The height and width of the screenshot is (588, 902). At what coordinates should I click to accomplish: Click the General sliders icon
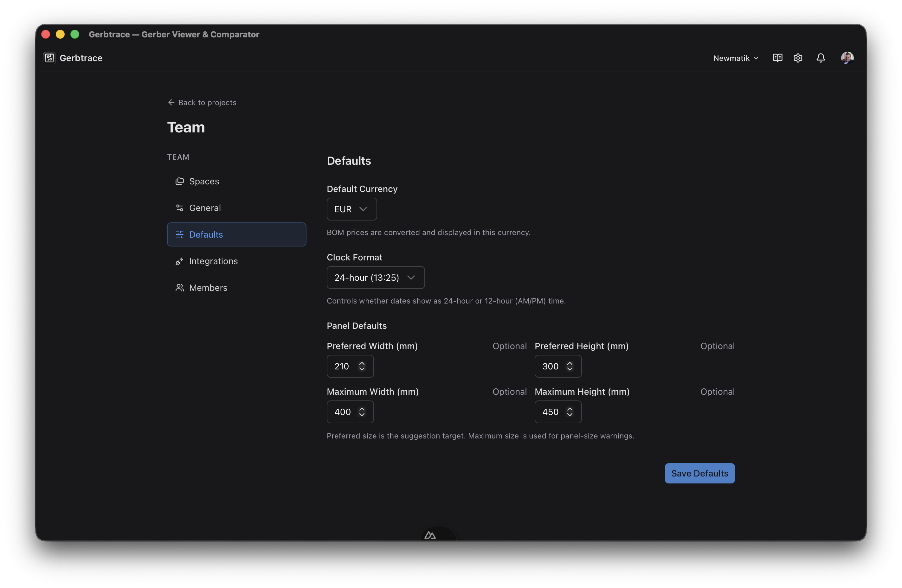coord(180,208)
